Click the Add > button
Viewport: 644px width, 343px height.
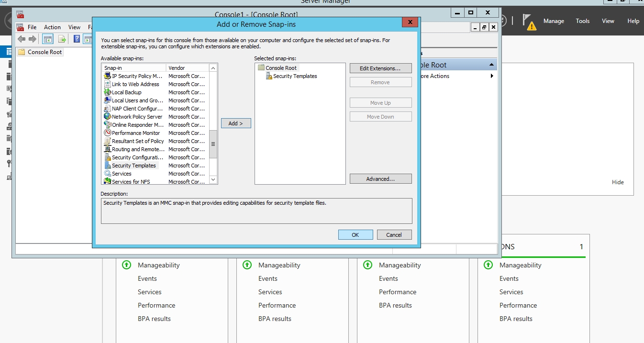(x=236, y=123)
